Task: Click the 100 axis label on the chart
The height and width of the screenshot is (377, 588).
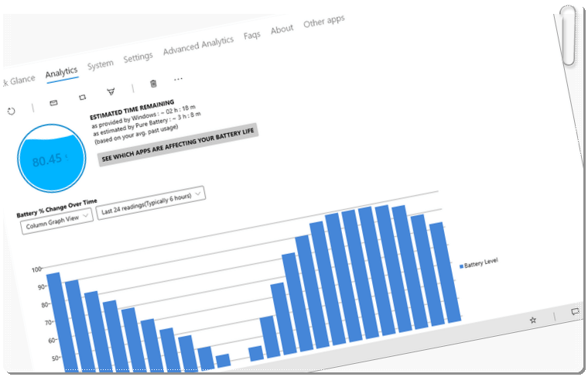Action: pos(36,269)
